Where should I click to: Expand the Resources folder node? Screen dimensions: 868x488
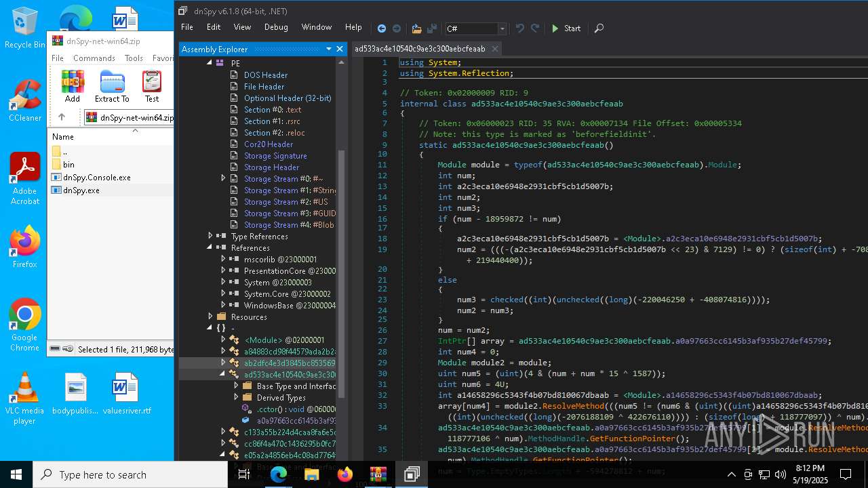coord(210,317)
